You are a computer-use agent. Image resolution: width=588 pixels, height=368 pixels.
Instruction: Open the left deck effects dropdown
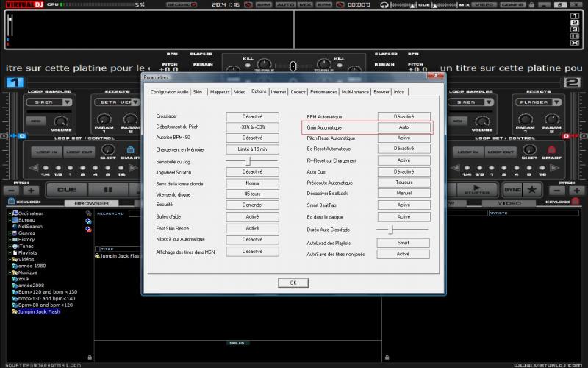135,102
